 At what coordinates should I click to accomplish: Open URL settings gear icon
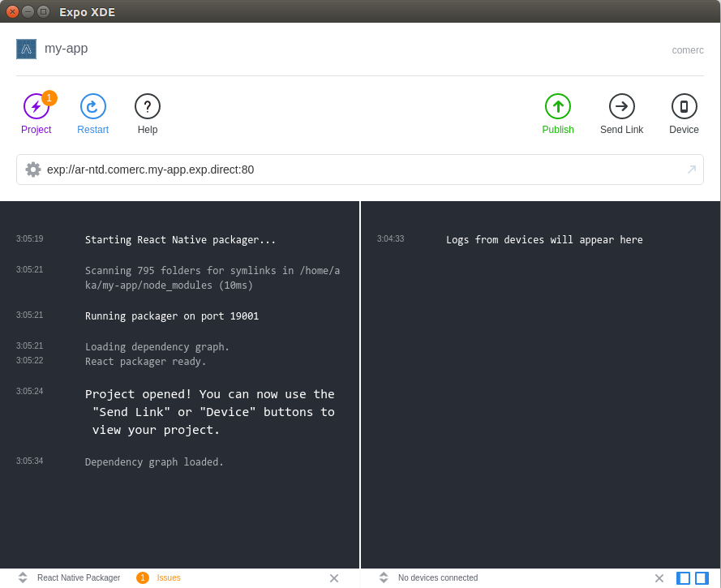(33, 170)
